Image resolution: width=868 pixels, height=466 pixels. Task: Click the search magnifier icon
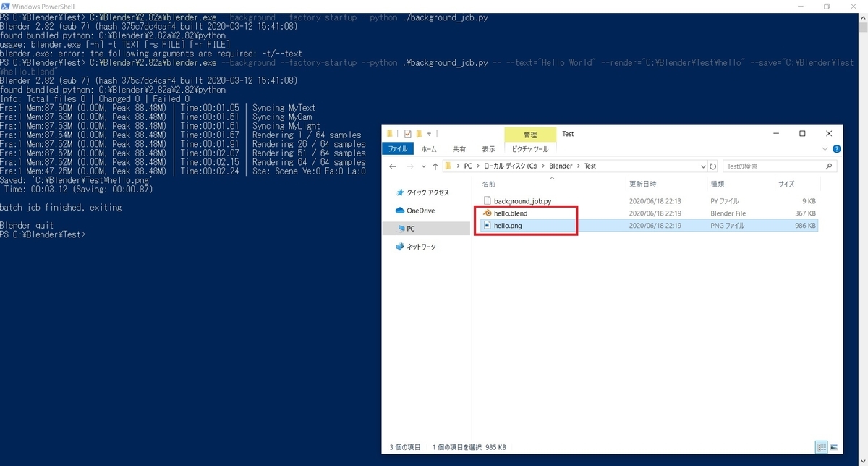click(830, 166)
